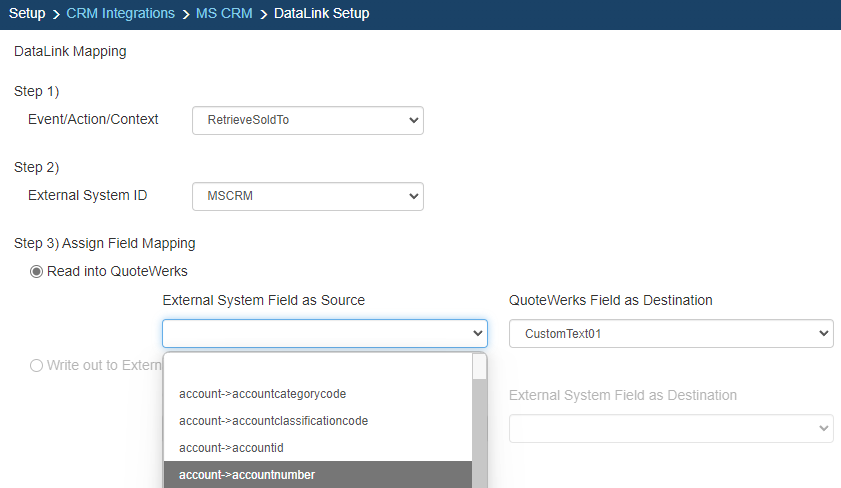Click the Event/Action/Context field label
Image resolution: width=841 pixels, height=488 pixels.
pos(93,119)
